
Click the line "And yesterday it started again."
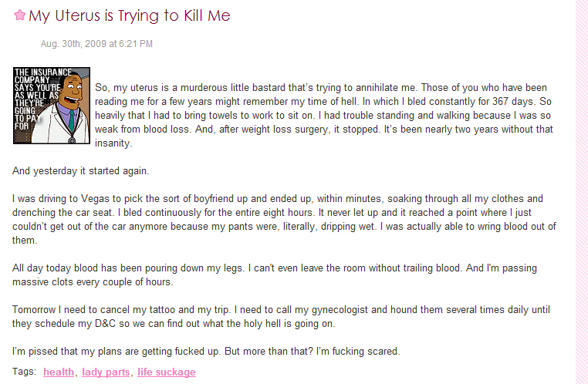(x=81, y=170)
